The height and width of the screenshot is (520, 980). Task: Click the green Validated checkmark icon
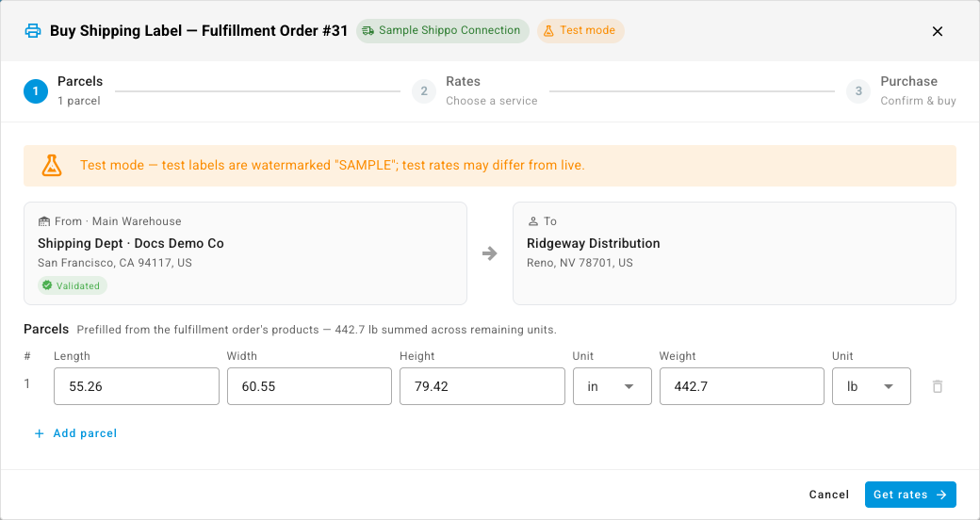(x=47, y=285)
